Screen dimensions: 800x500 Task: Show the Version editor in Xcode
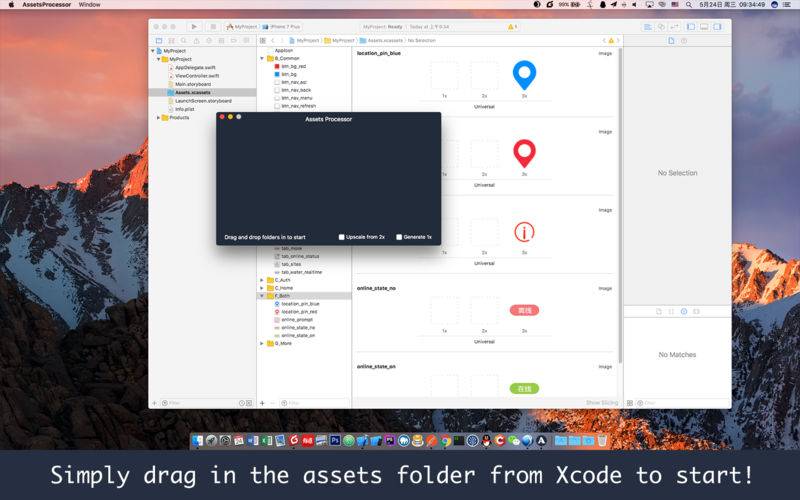(x=674, y=27)
